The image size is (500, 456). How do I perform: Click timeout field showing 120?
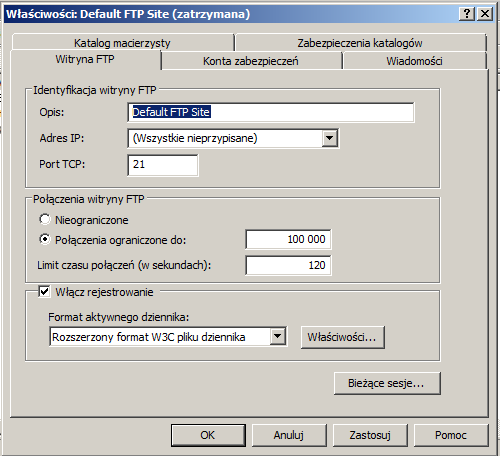288,265
